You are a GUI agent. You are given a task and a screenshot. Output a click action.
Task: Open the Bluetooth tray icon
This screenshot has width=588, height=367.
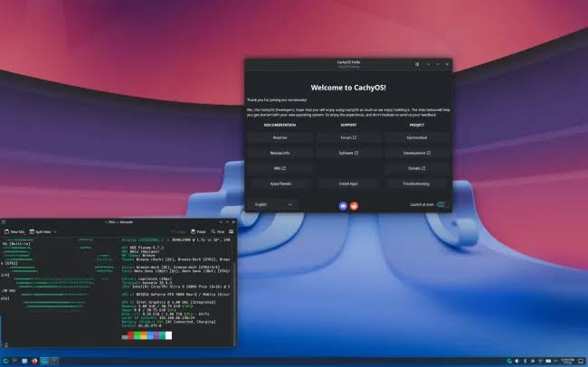tap(525, 361)
